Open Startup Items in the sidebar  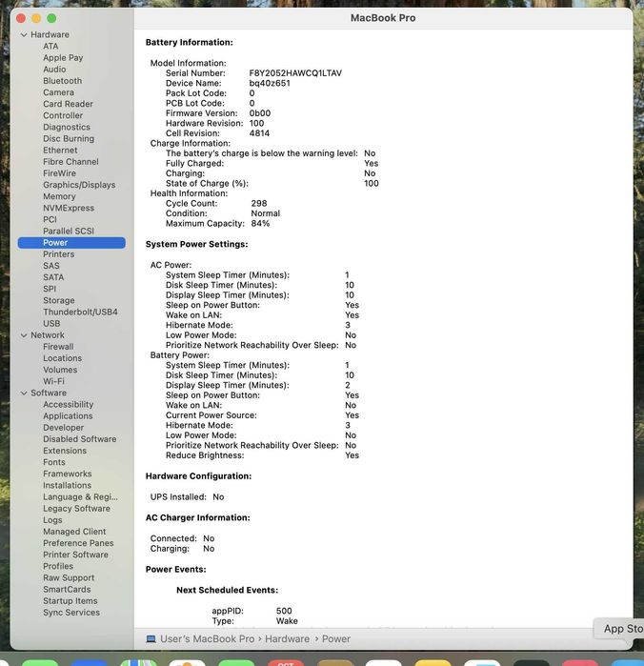(70, 601)
